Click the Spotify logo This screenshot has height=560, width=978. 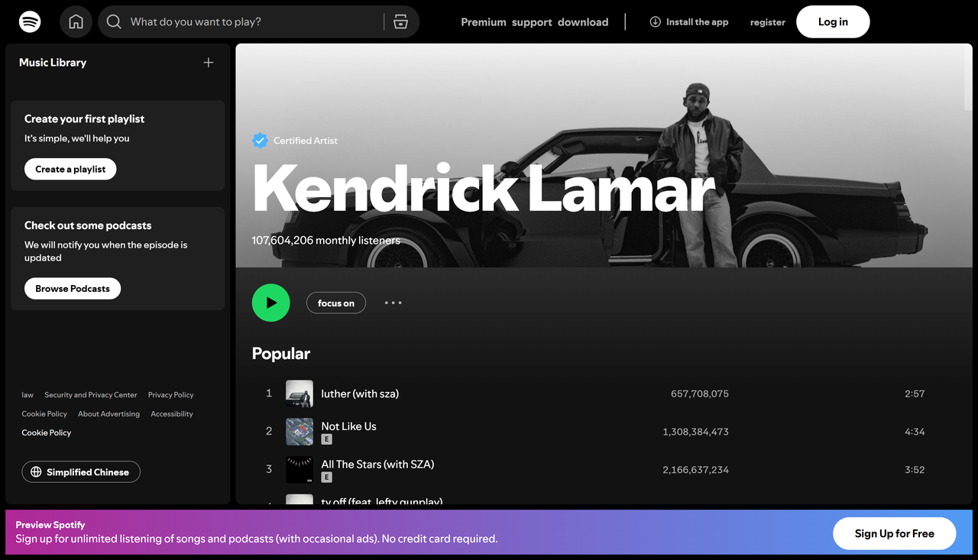coord(30,21)
